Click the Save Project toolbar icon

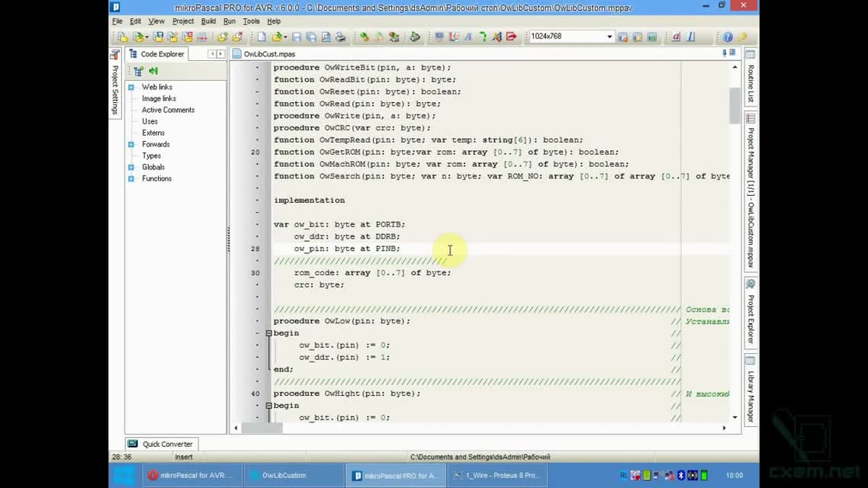click(159, 37)
